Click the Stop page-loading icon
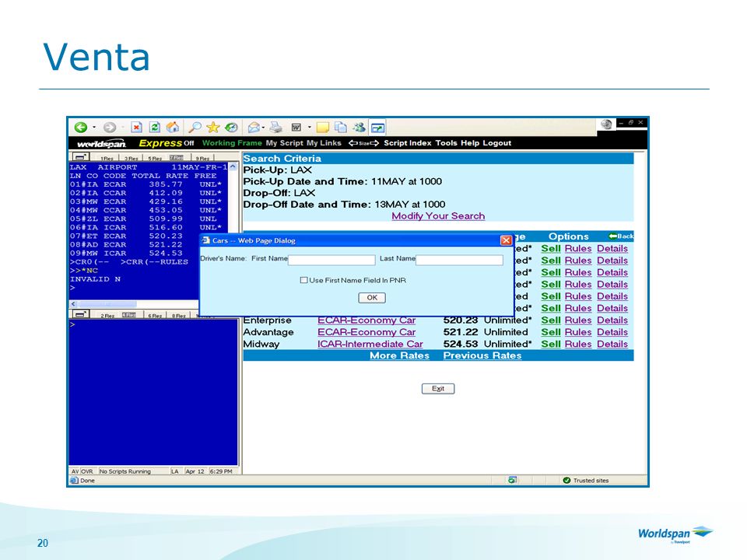747x560 pixels. pos(137,127)
